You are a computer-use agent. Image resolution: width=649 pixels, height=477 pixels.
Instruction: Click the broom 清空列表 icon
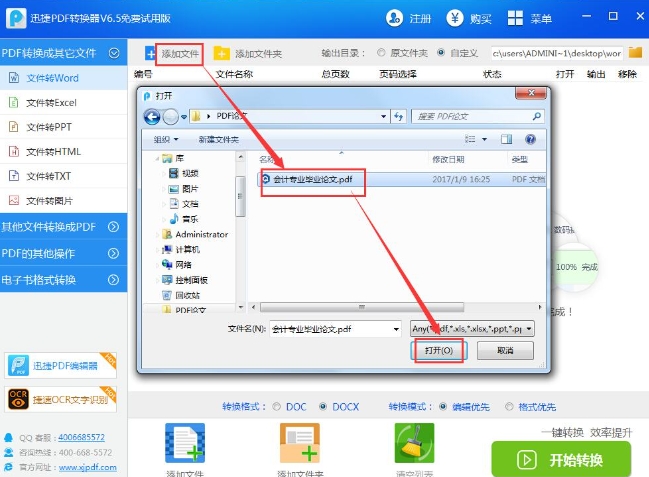(x=414, y=443)
